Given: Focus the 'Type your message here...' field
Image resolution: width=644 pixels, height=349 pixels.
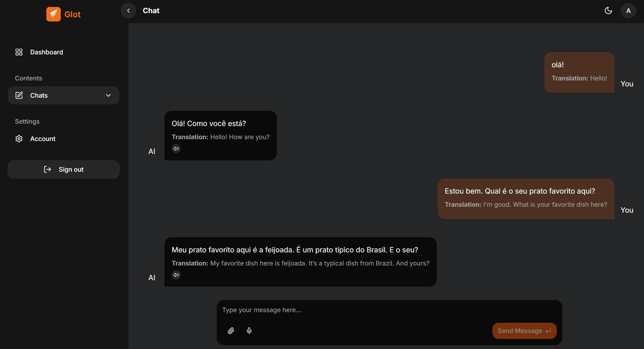Looking at the screenshot, I should pos(389,310).
